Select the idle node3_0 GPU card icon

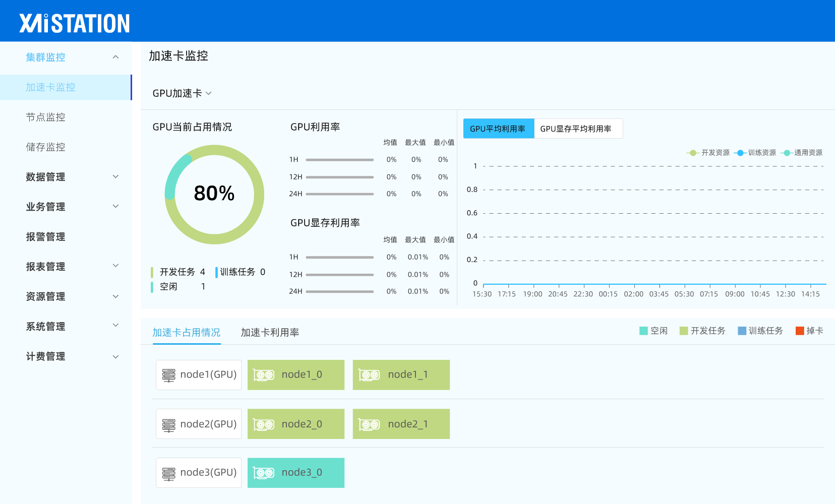coord(264,473)
